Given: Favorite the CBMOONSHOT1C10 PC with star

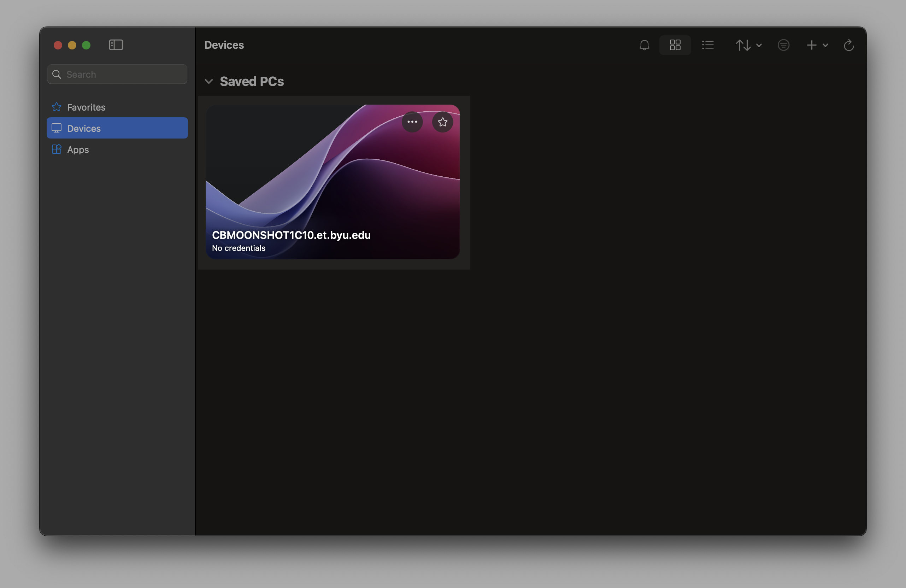Looking at the screenshot, I should 442,122.
